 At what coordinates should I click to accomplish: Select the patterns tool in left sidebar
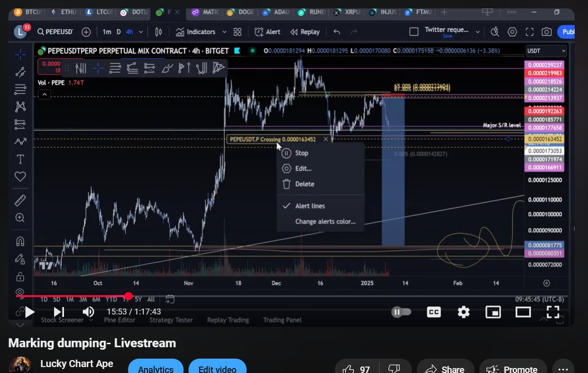coord(20,107)
